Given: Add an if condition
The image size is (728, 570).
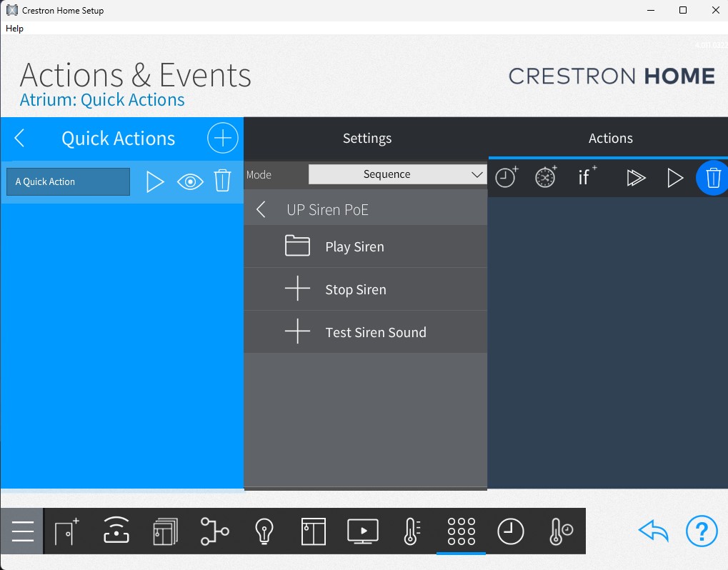Looking at the screenshot, I should click(x=587, y=176).
